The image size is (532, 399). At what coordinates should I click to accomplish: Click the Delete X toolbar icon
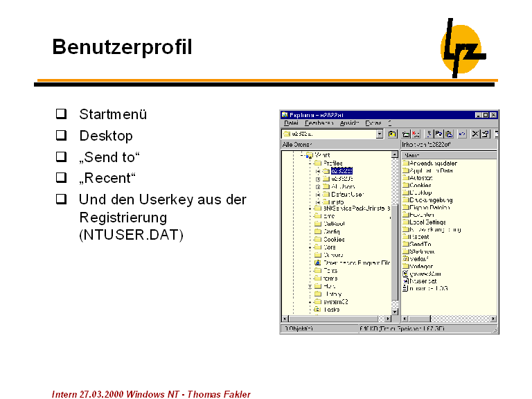475,134
